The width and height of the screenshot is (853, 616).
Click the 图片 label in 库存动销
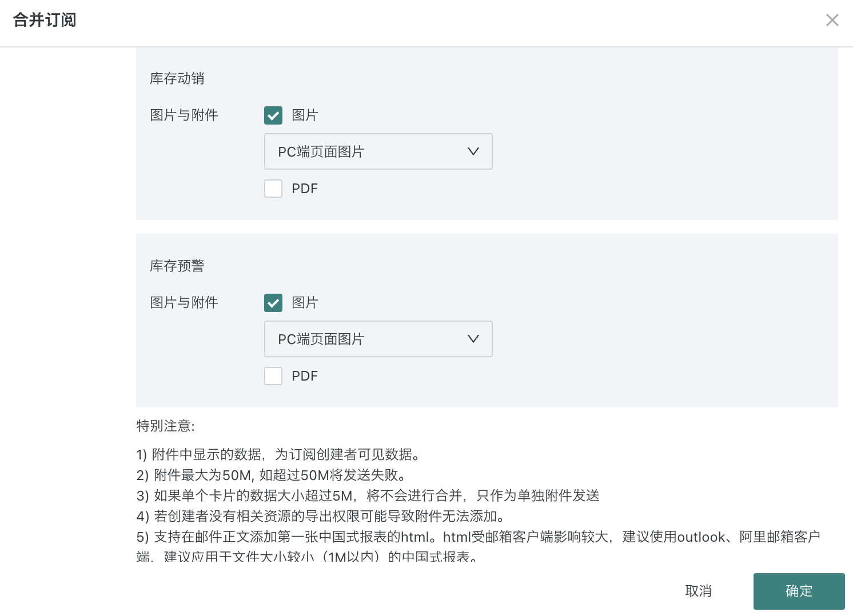point(305,115)
